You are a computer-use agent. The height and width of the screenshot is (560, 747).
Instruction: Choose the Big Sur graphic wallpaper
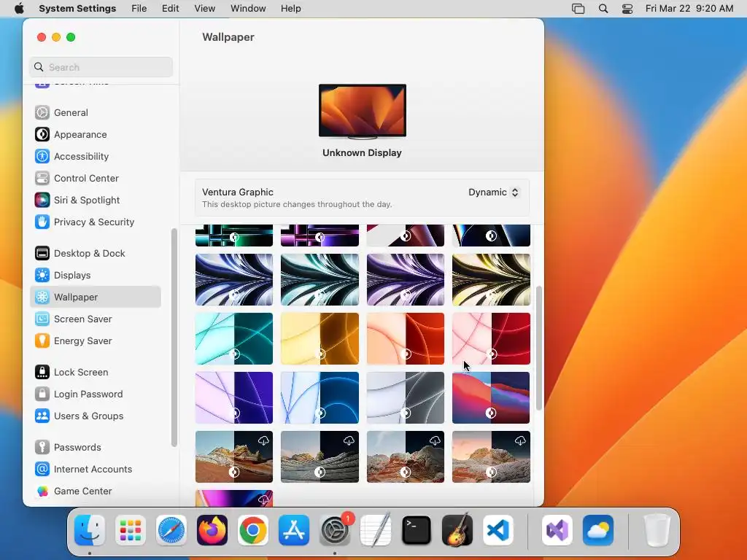point(491,397)
